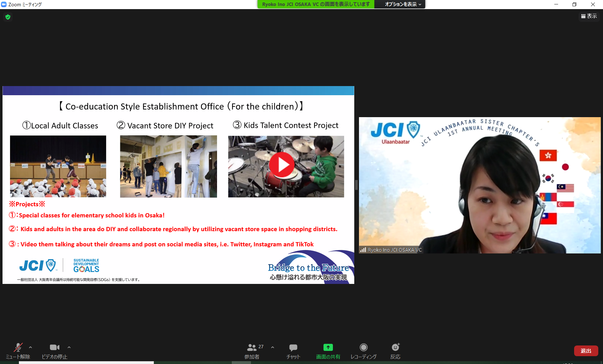The image size is (603, 364).
Task: Expand video options arrow beside camera
Action: [69, 347]
